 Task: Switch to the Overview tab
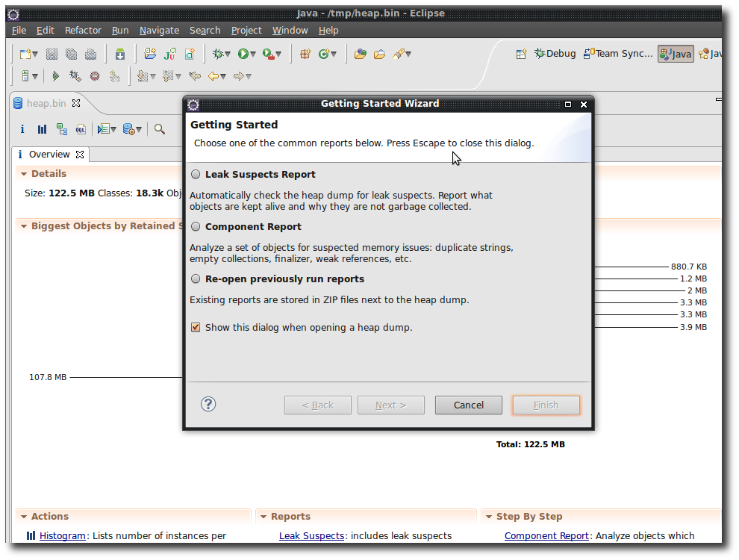49,155
